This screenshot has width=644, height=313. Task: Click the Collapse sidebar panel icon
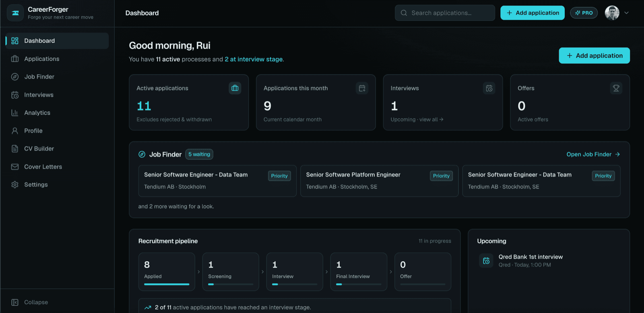point(15,302)
